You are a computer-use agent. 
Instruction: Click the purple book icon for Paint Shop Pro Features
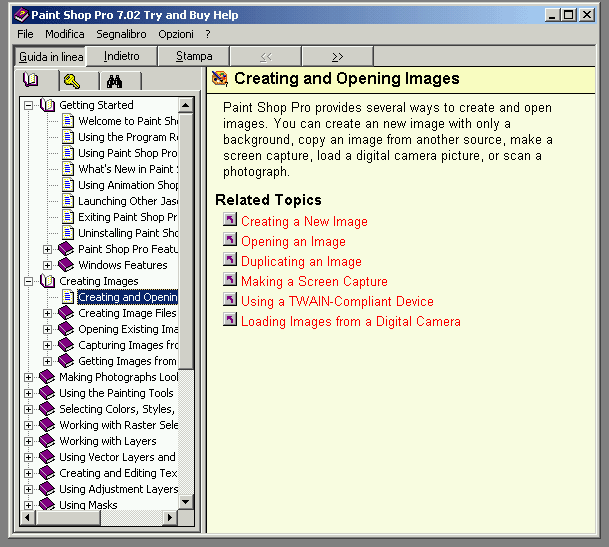pos(66,249)
